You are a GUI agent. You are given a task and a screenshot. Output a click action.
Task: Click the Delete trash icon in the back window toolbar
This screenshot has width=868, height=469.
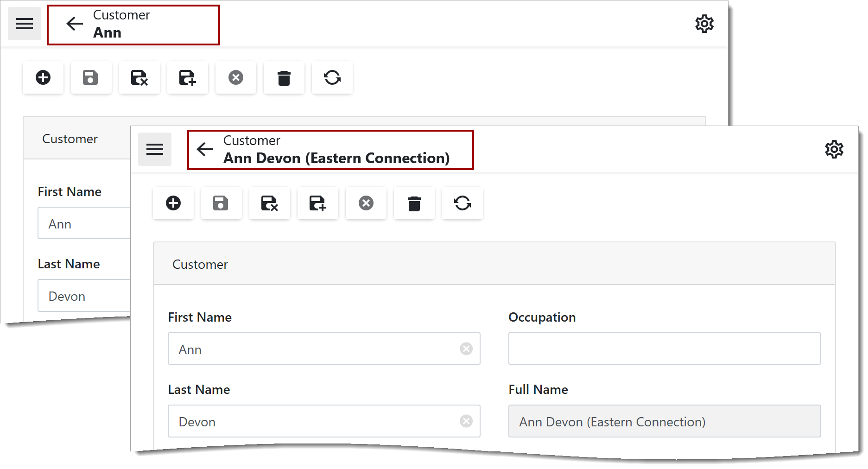pyautogui.click(x=284, y=77)
